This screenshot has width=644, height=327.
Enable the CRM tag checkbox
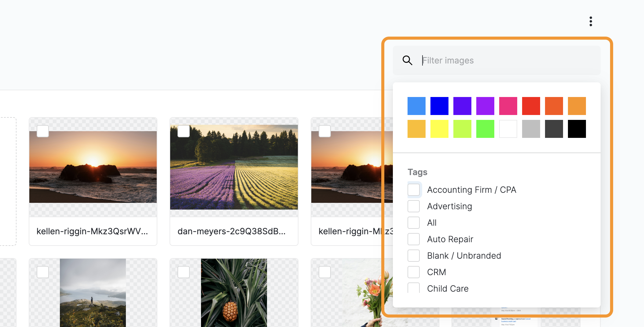[x=414, y=272]
